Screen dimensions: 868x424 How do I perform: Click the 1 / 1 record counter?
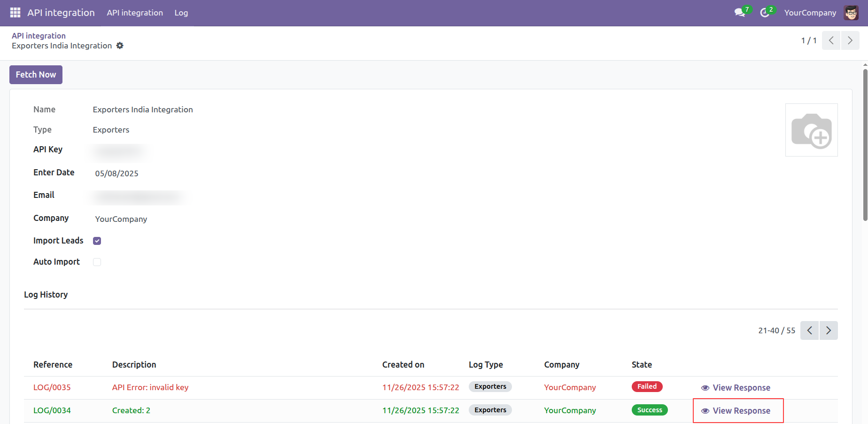(x=809, y=40)
